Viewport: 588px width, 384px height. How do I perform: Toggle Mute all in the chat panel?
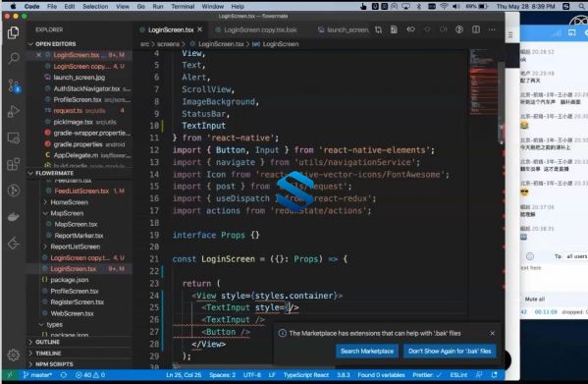click(x=535, y=299)
